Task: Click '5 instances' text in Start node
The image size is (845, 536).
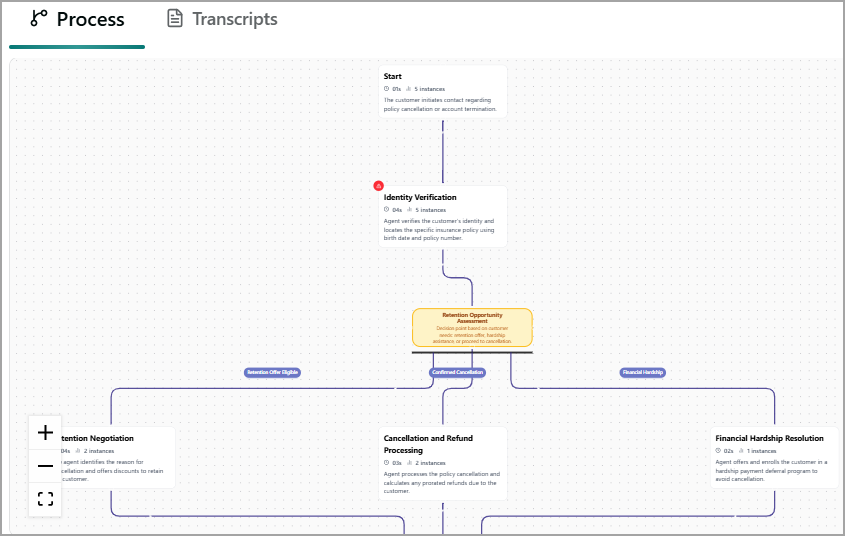Action: tap(430, 89)
